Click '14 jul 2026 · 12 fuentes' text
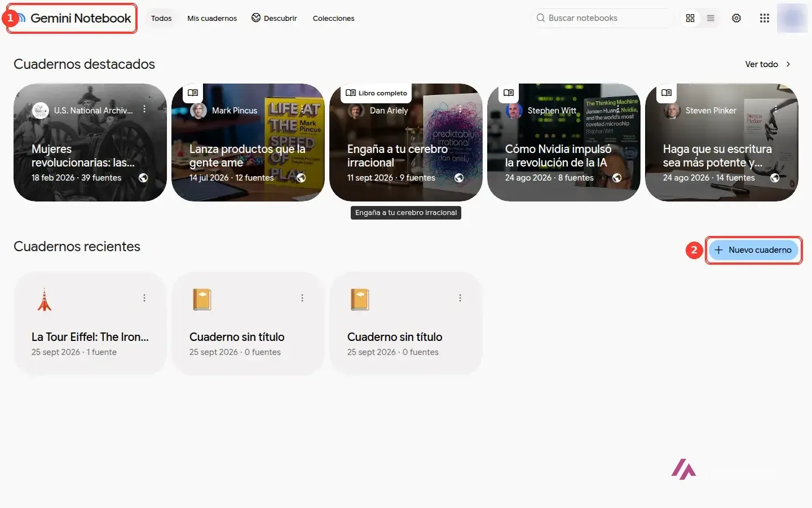This screenshot has height=508, width=812. [x=231, y=178]
